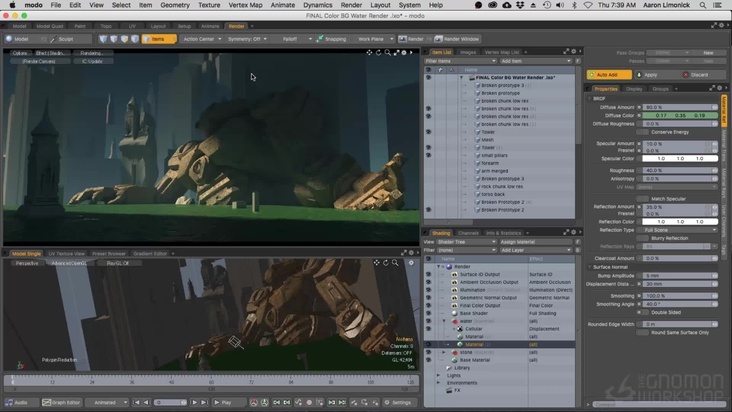Open Spotlight search in menu bar
Viewport: 732px width, 412px height.
(703, 5)
